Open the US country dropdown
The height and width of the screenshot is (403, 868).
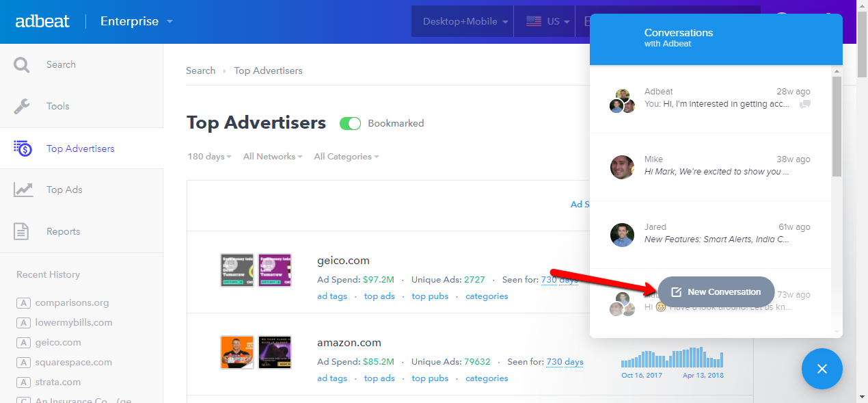click(548, 21)
